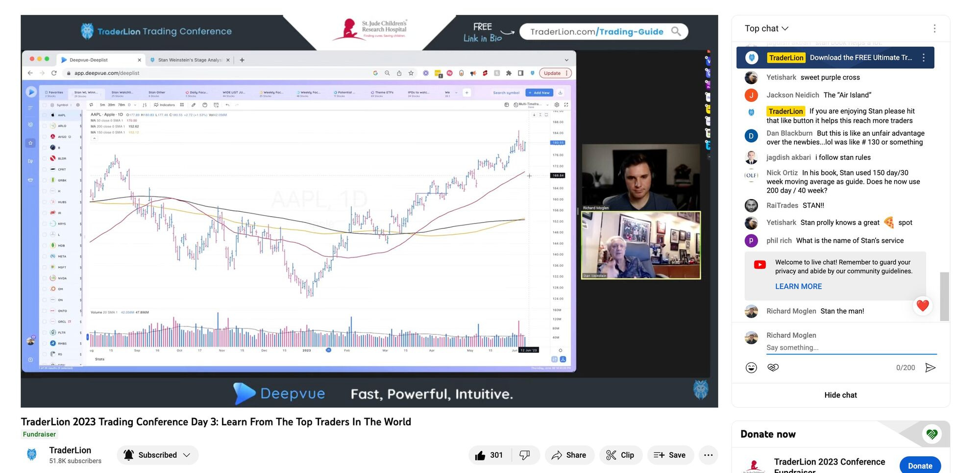Tick the AVGO row checkbox in watchlist

tap(45, 137)
